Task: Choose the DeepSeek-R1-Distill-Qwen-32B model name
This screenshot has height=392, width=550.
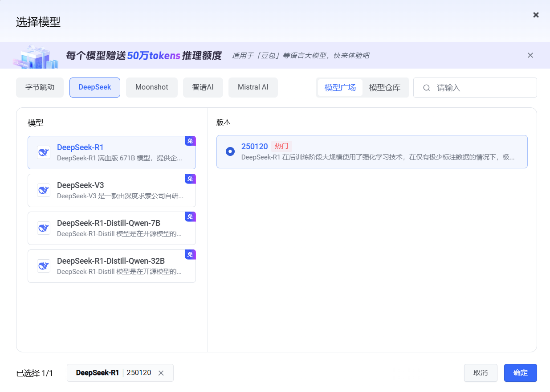Action: (x=111, y=261)
